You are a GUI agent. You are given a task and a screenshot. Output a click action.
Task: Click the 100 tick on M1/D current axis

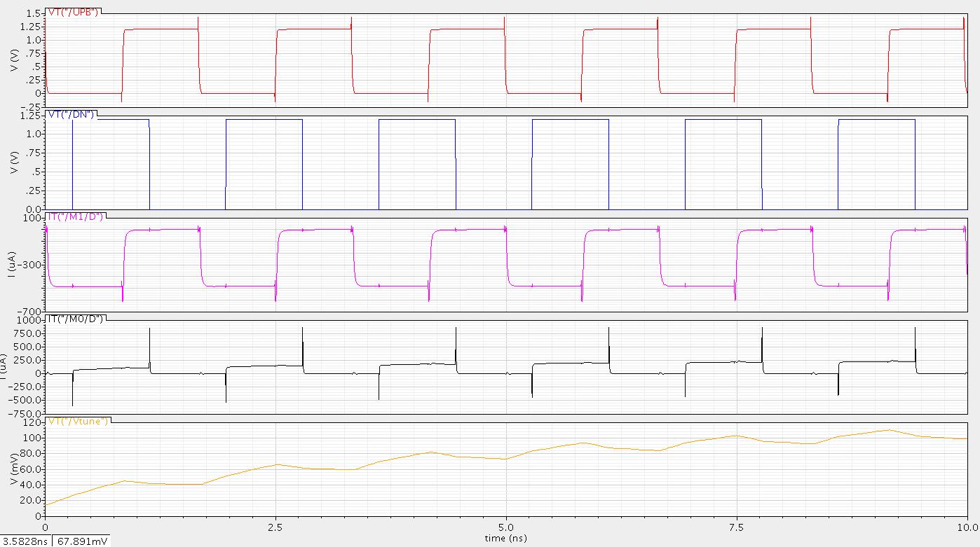tap(33, 218)
